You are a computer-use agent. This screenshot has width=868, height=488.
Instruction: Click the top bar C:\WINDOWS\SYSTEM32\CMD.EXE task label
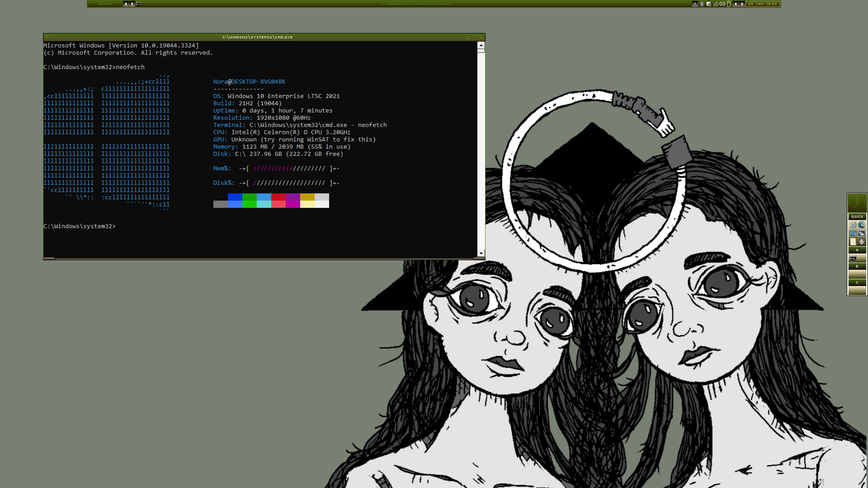click(x=416, y=4)
